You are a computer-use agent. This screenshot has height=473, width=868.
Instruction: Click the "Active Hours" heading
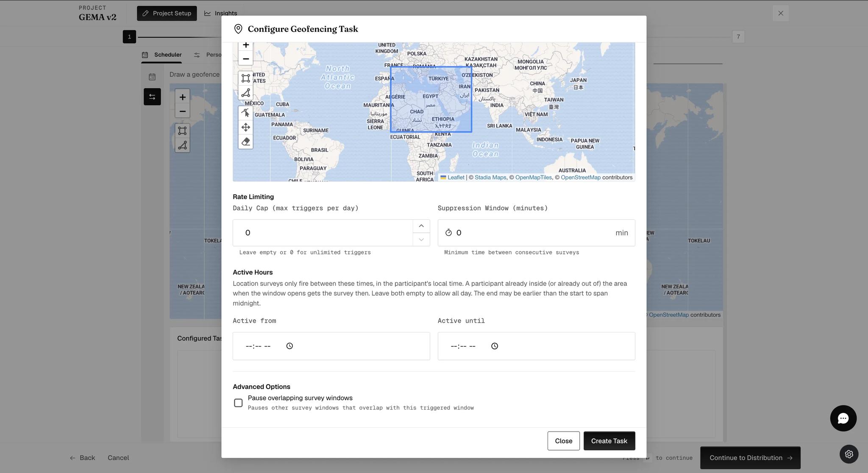[x=253, y=272]
